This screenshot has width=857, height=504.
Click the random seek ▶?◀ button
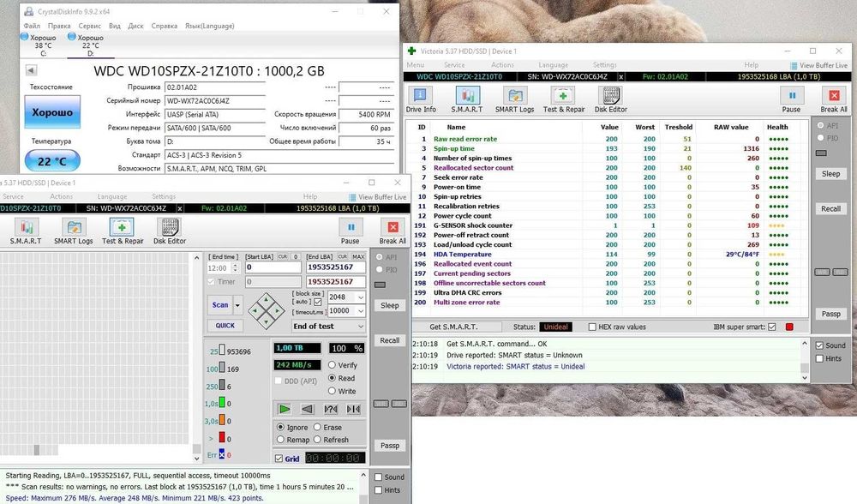coord(330,409)
